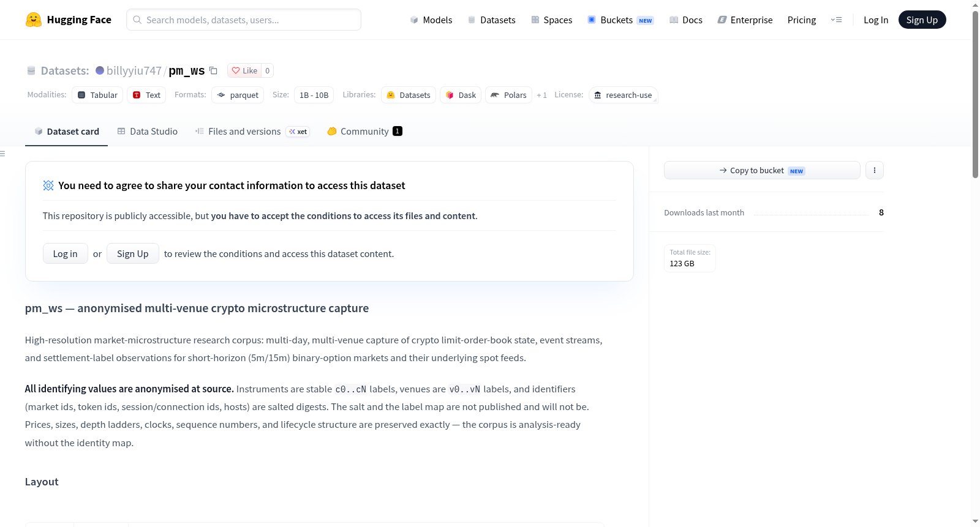Click the heart Like button
The image size is (980, 527).
tap(244, 70)
